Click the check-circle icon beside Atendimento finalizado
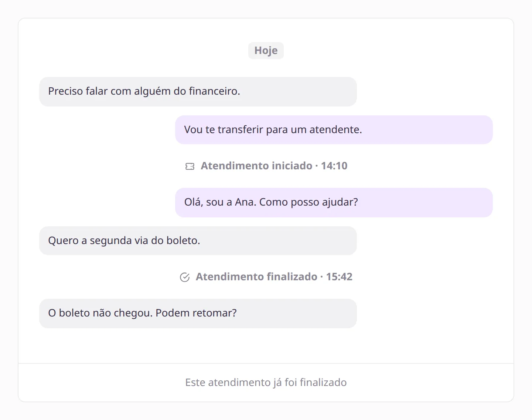 pyautogui.click(x=185, y=277)
